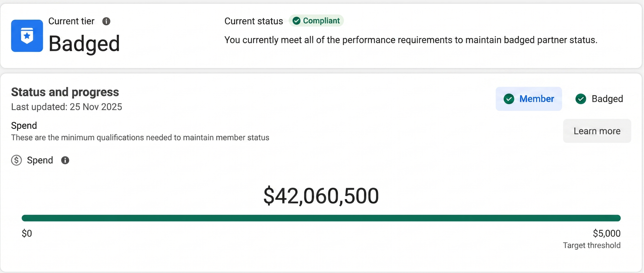Viewport: 644px width, 273px height.
Task: Click the Last updated 25 Nov 2025 text
Action: coord(66,107)
